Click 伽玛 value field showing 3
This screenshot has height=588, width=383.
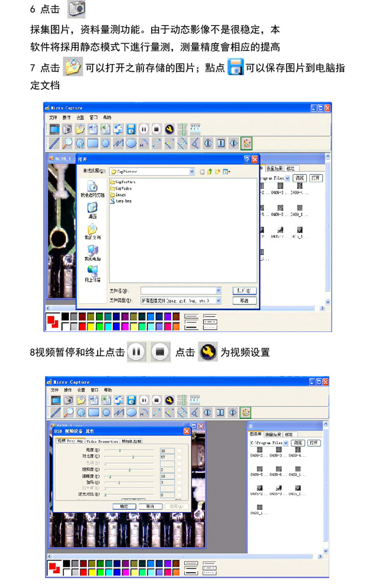tap(167, 483)
